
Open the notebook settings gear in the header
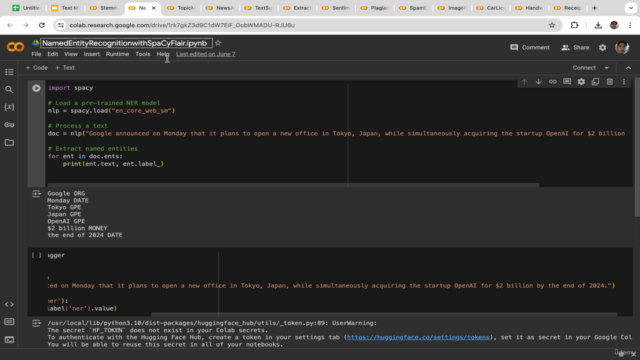point(602,48)
